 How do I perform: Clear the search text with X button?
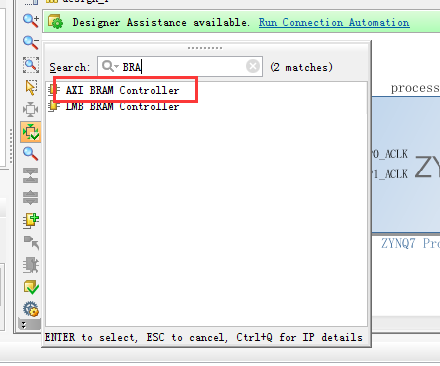[x=253, y=66]
